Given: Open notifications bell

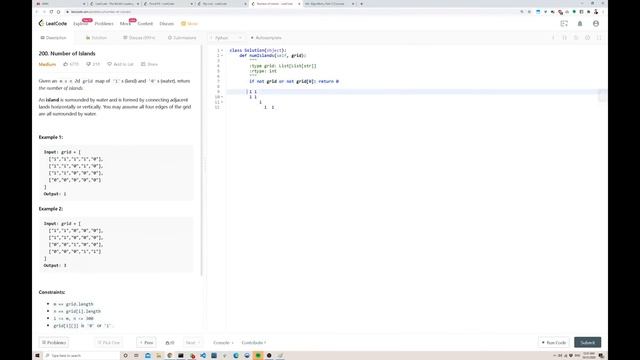Looking at the screenshot, I should (580, 24).
